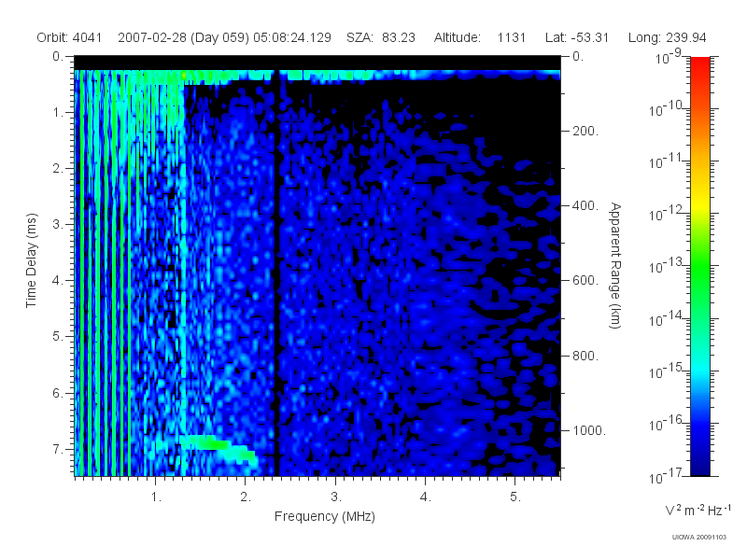The height and width of the screenshot is (560, 747).
Task: Click the timestamp '05:08:24.129'
Action: pyautogui.click(x=292, y=37)
